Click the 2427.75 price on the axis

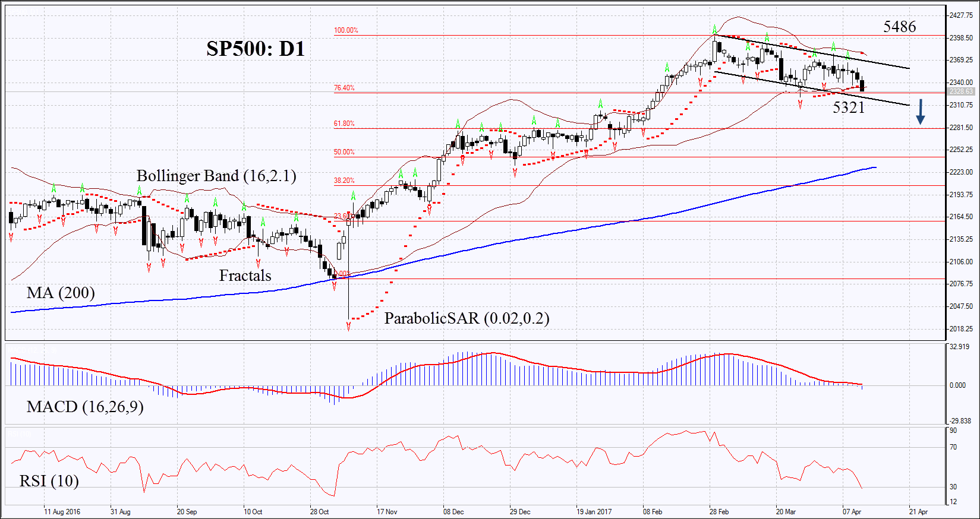click(x=961, y=15)
